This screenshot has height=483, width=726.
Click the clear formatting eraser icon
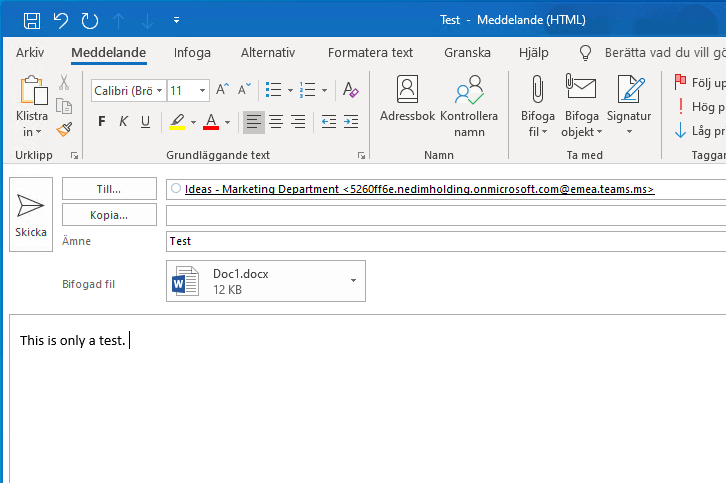[350, 90]
